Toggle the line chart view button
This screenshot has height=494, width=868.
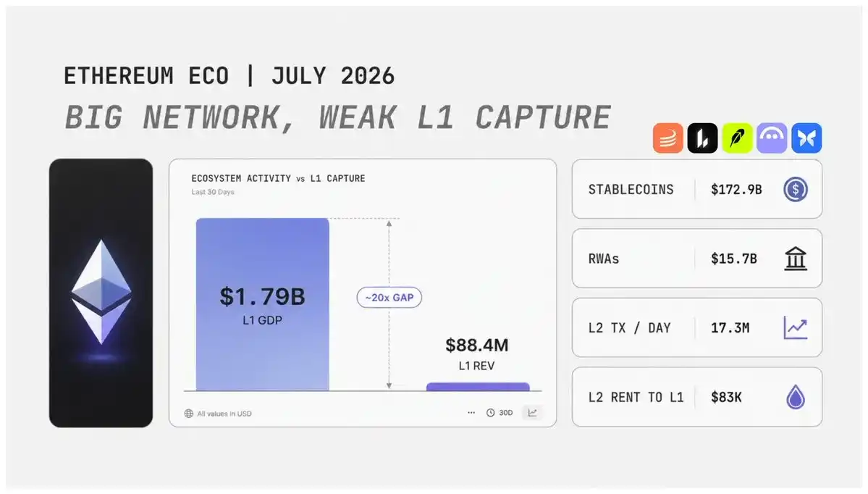click(x=533, y=413)
